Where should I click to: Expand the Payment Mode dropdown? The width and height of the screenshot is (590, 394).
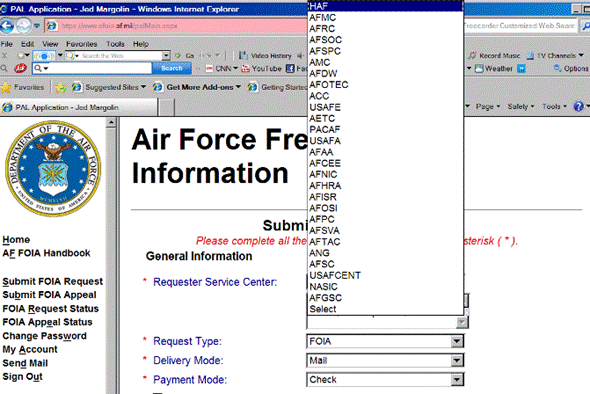point(457,380)
